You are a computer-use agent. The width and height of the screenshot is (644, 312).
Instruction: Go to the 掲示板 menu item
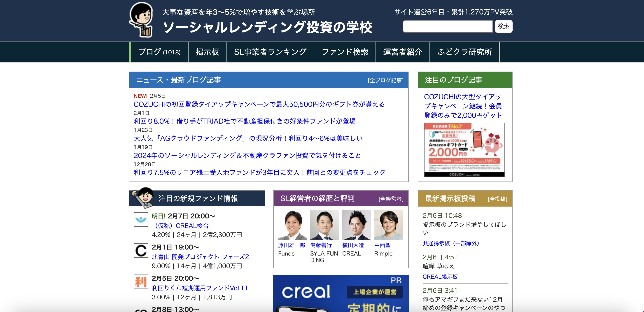207,52
